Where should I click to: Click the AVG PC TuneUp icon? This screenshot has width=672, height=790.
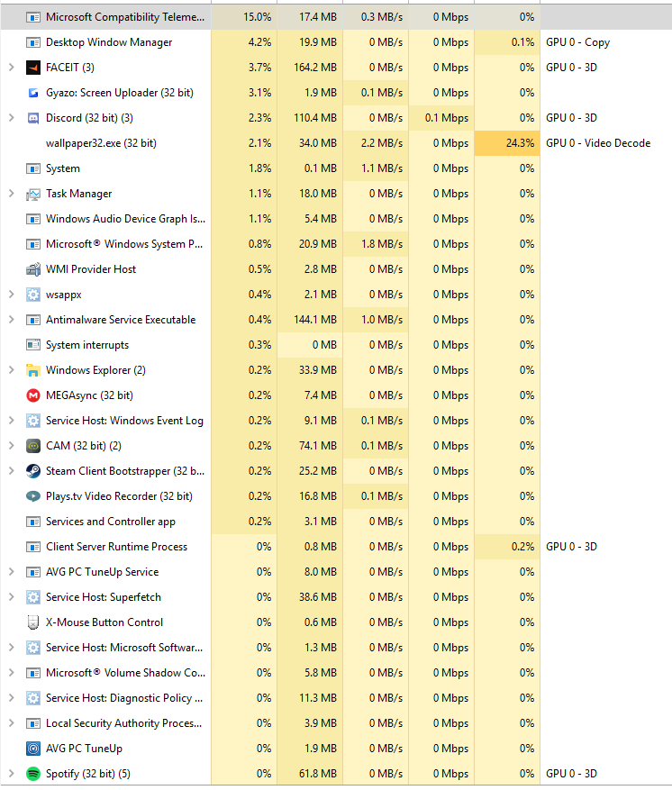pos(33,749)
